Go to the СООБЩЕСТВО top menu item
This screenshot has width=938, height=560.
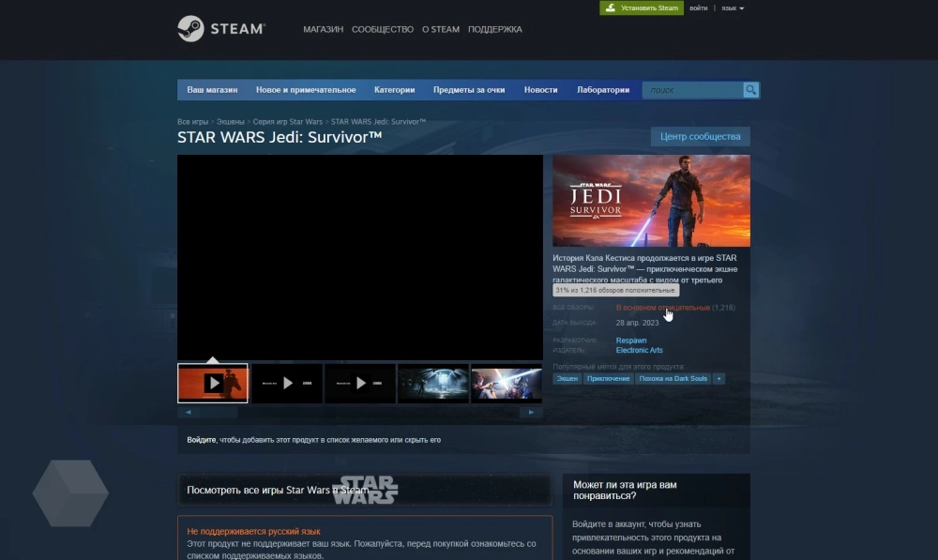383,29
